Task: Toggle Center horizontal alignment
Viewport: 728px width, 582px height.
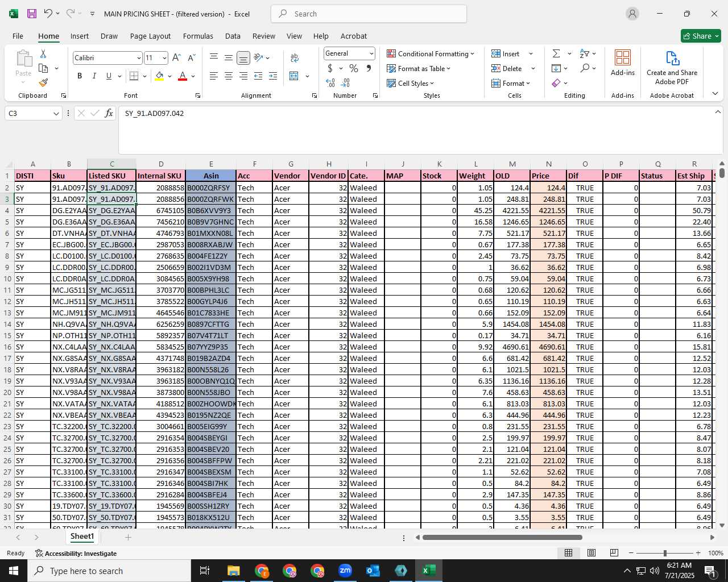Action: tap(229, 76)
